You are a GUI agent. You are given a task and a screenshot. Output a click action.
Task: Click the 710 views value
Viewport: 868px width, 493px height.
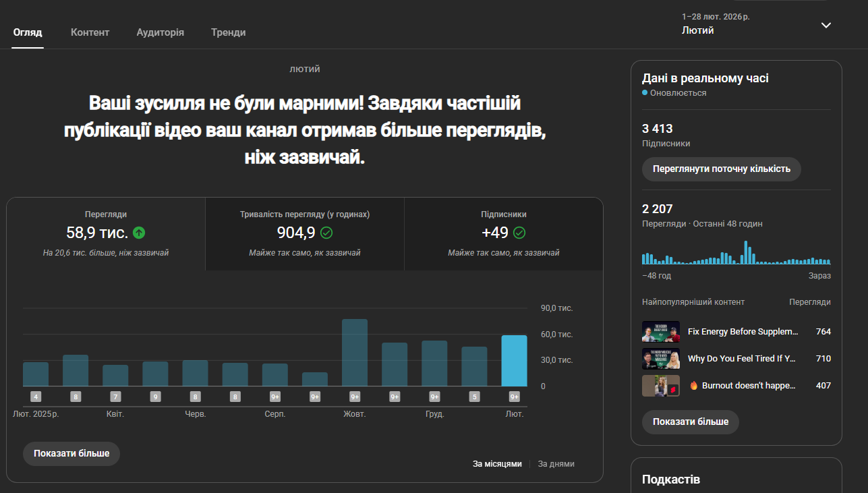[823, 359]
